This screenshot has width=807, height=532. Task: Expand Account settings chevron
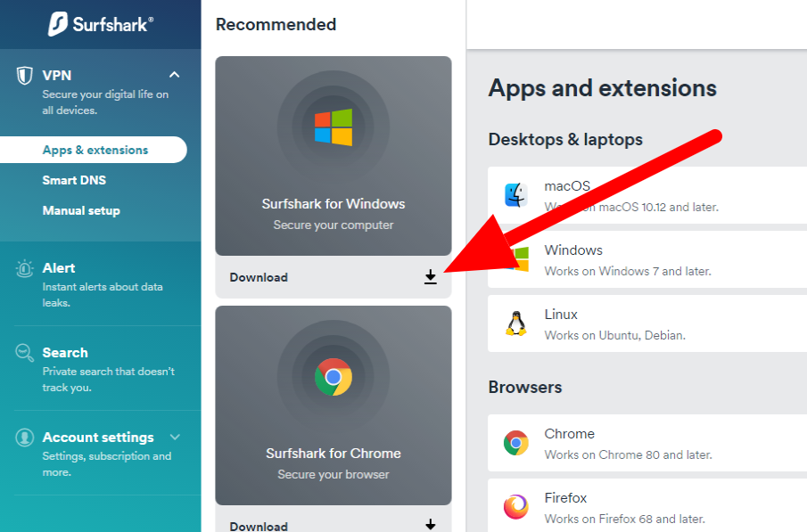pyautogui.click(x=175, y=437)
